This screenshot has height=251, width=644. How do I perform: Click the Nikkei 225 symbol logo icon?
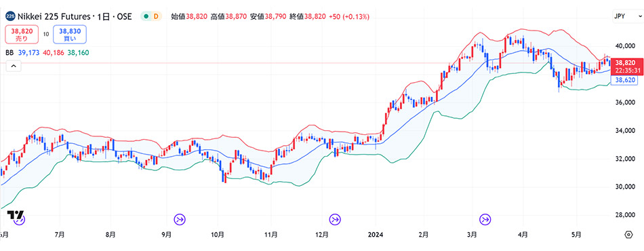(x=11, y=16)
